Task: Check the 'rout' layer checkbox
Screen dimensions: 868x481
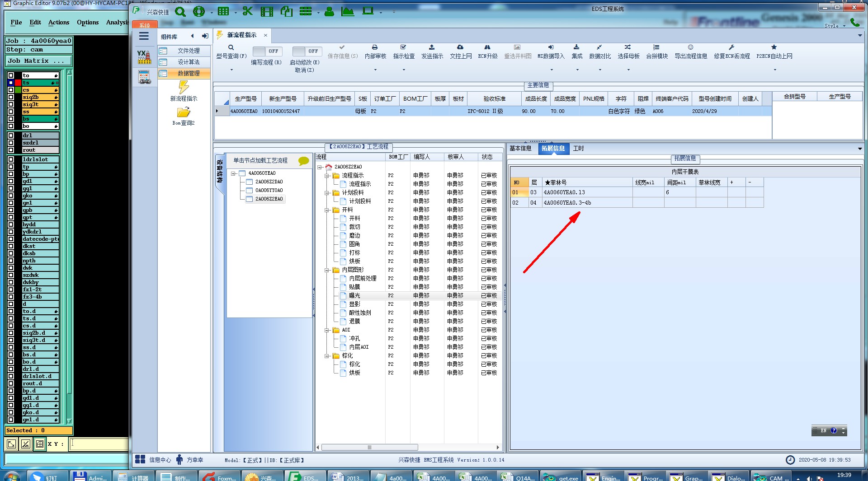Action: (x=11, y=150)
